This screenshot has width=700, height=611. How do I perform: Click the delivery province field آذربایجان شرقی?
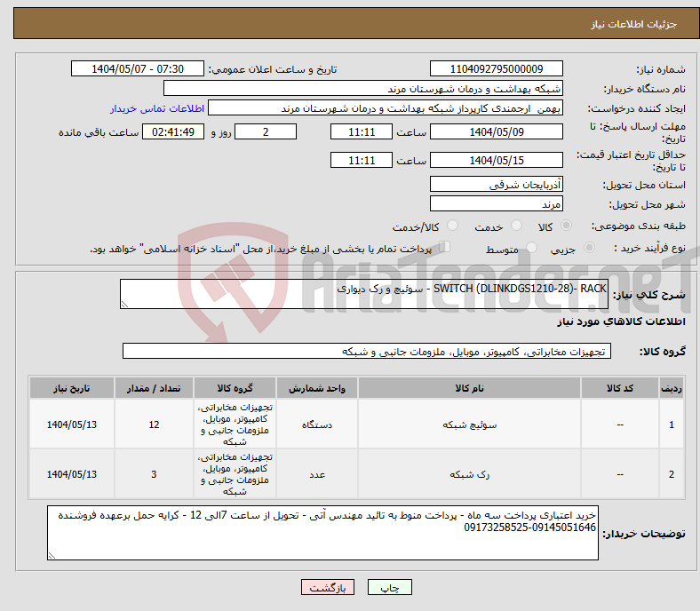point(496,185)
